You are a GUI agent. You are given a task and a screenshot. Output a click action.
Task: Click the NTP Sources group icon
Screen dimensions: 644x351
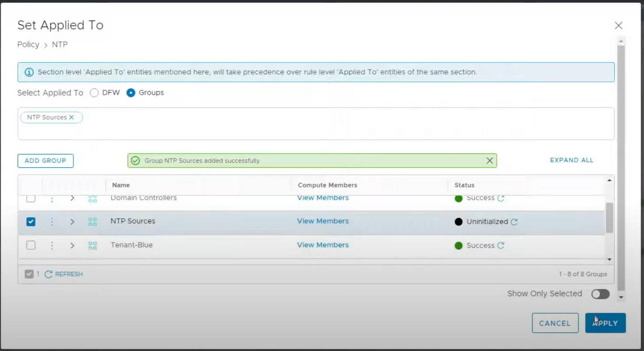(92, 222)
